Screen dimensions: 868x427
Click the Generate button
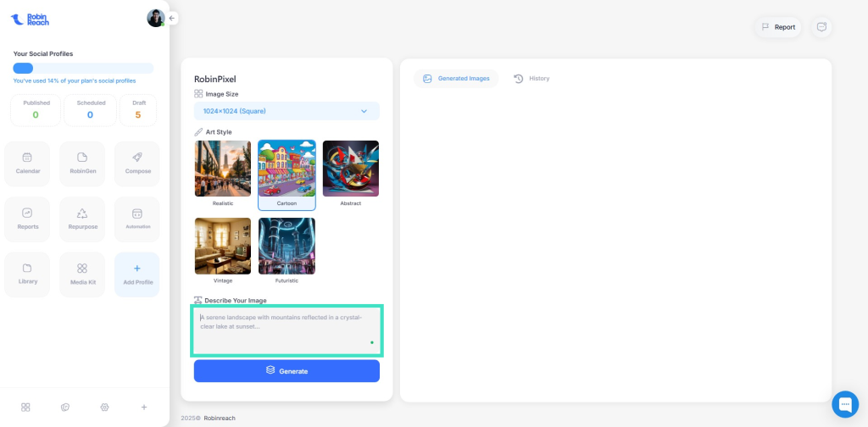(x=287, y=371)
